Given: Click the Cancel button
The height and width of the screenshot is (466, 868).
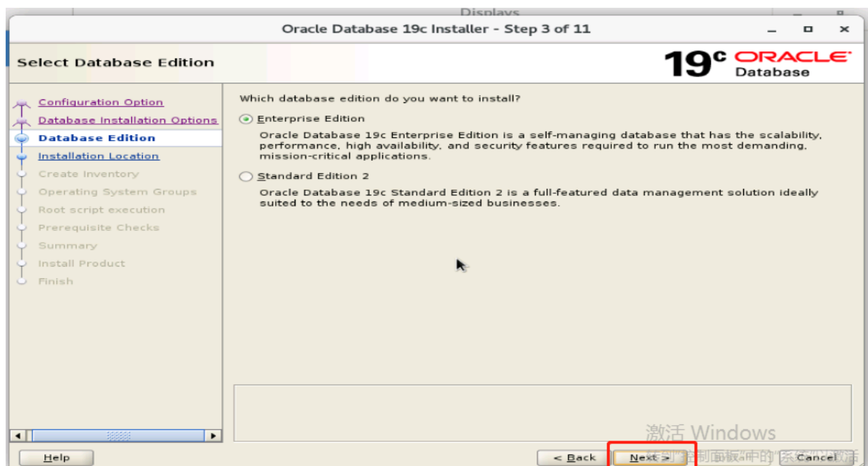Looking at the screenshot, I should [817, 458].
